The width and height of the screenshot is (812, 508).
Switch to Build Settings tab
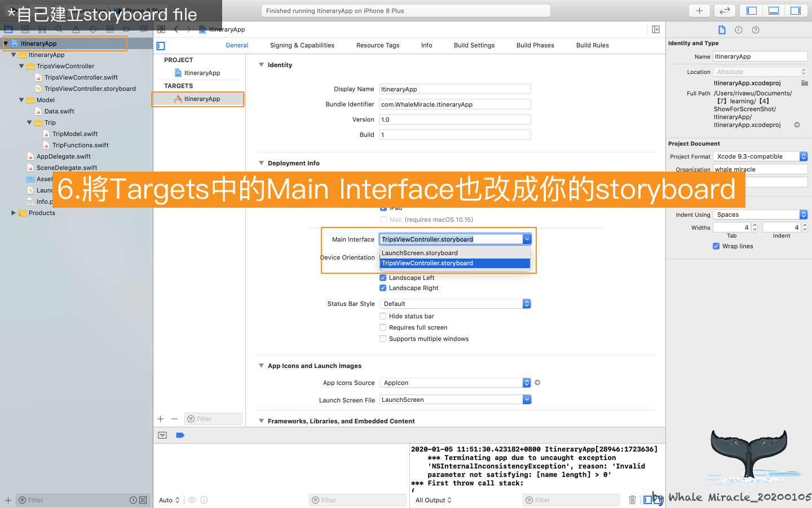coord(474,45)
